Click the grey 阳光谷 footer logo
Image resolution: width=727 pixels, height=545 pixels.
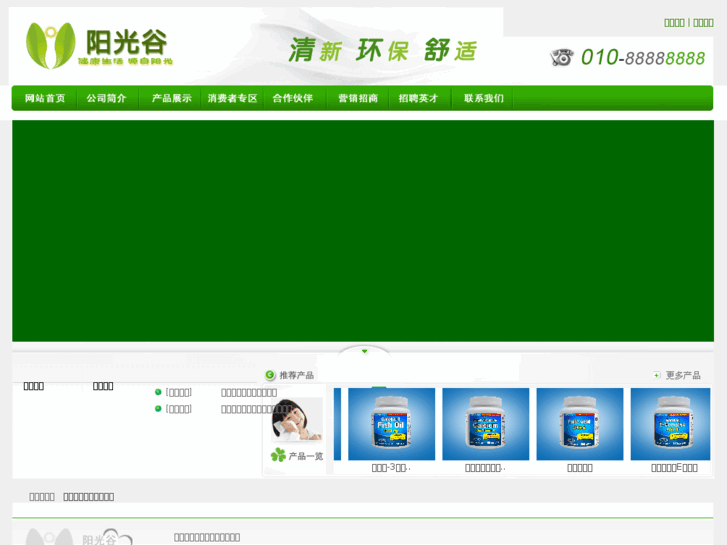point(79,536)
